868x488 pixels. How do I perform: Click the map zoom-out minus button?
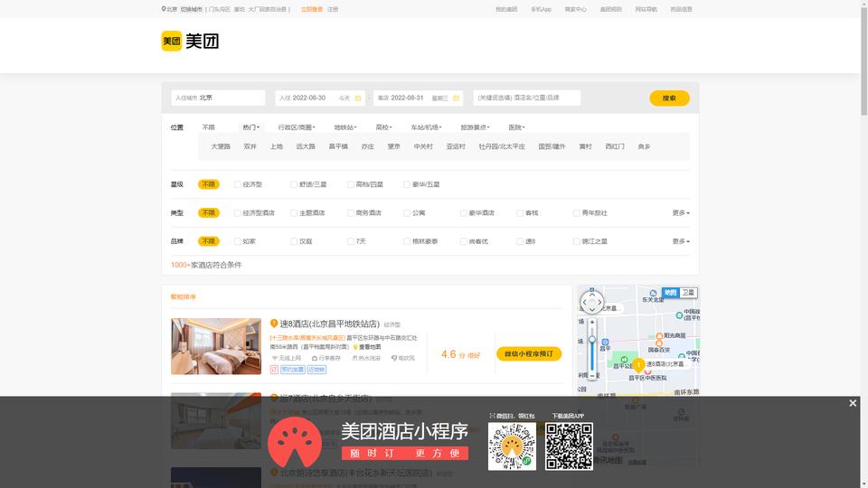tap(591, 376)
